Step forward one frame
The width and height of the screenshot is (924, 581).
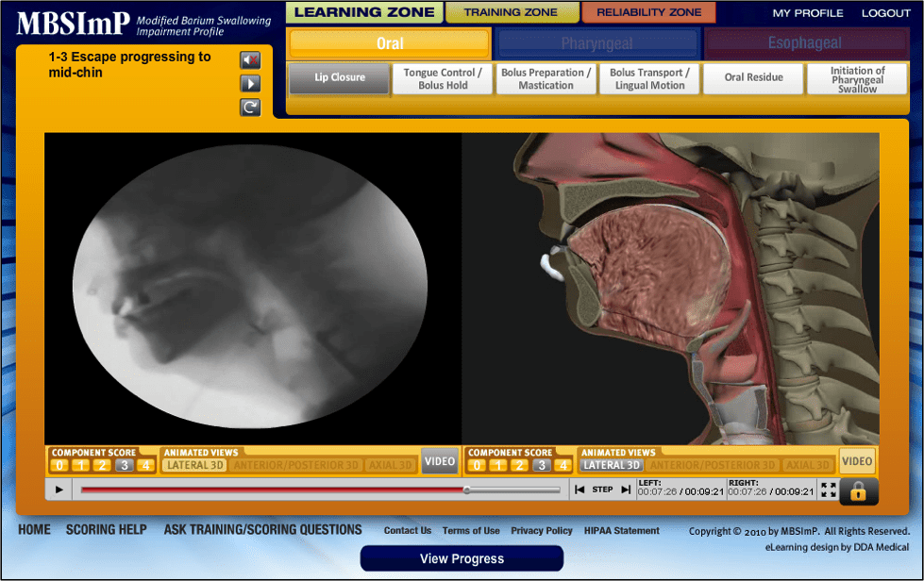[625, 490]
